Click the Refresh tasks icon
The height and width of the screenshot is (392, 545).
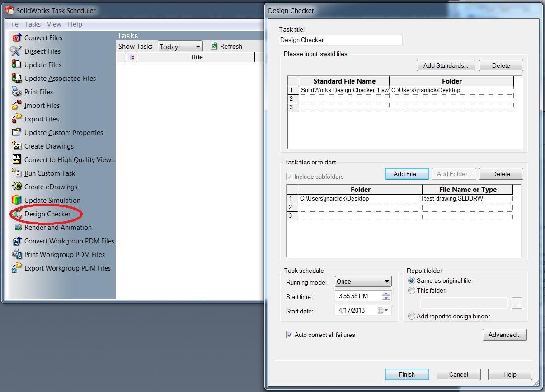214,47
